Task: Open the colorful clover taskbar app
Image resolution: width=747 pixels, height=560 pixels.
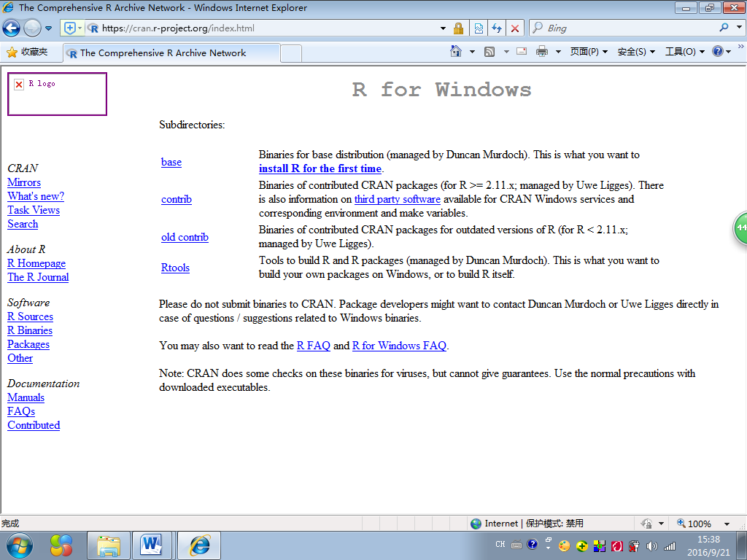Action: click(x=61, y=545)
